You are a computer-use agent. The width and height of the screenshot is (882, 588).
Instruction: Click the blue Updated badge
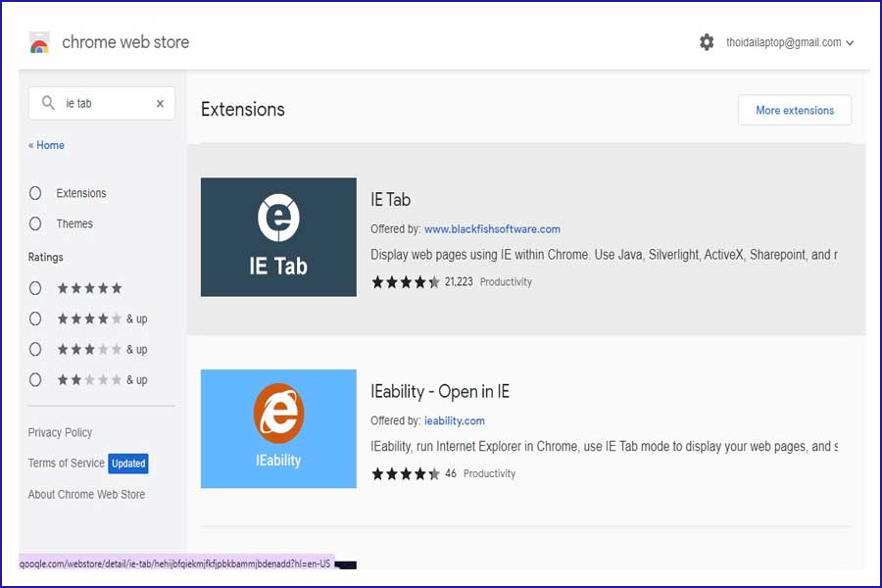click(x=128, y=464)
